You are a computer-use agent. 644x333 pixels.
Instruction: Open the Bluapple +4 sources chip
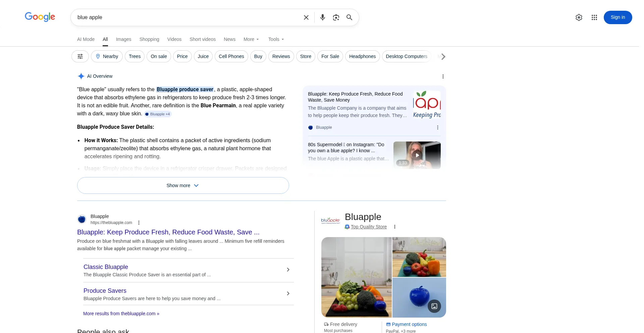point(158,114)
